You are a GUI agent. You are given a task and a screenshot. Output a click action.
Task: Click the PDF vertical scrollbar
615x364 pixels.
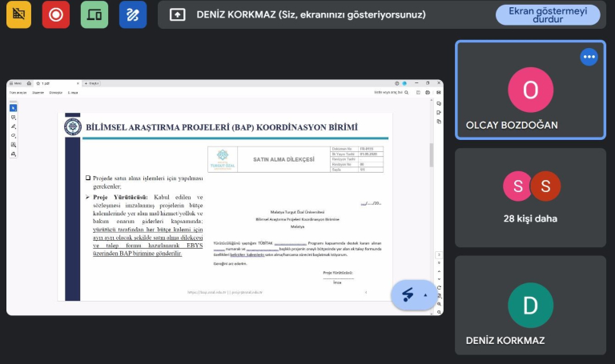tap(432, 156)
